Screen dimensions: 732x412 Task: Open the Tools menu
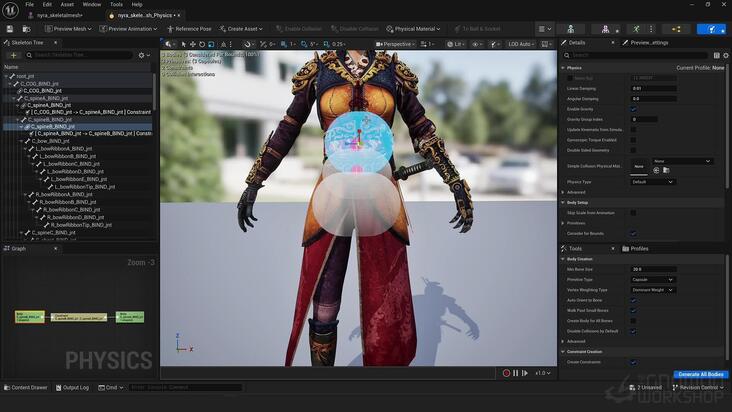[116, 4]
